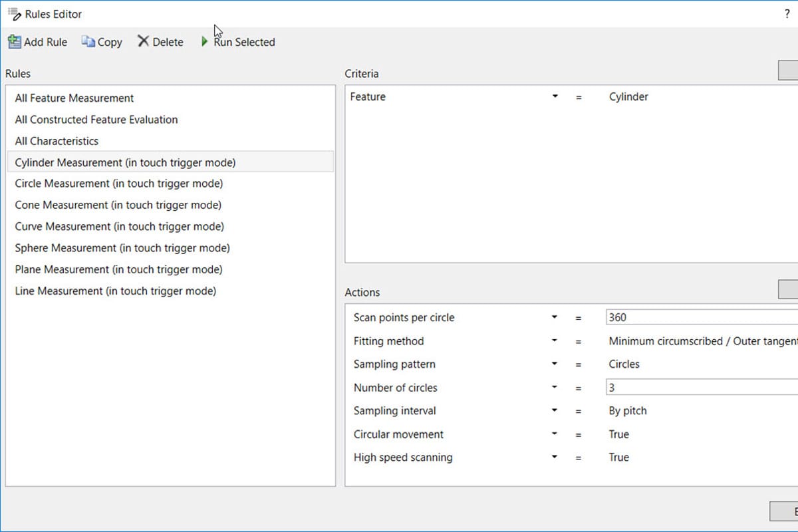
Task: Open the help question mark
Action: 787,14
